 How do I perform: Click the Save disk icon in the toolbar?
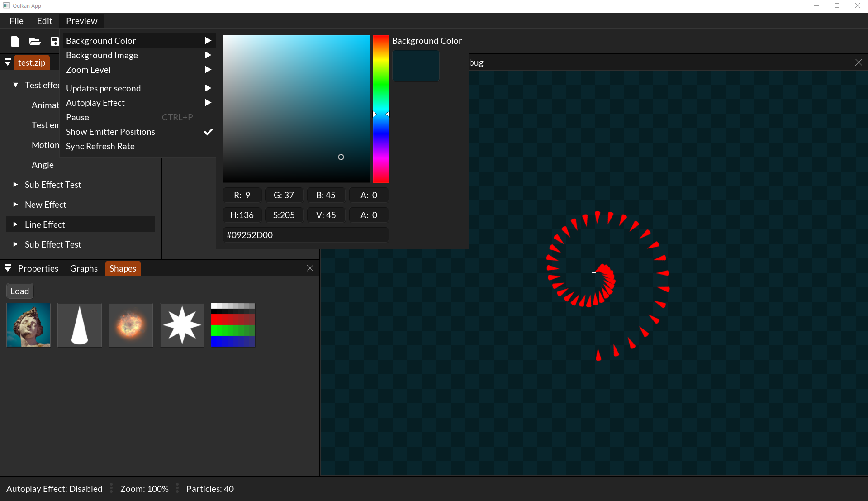tap(55, 42)
